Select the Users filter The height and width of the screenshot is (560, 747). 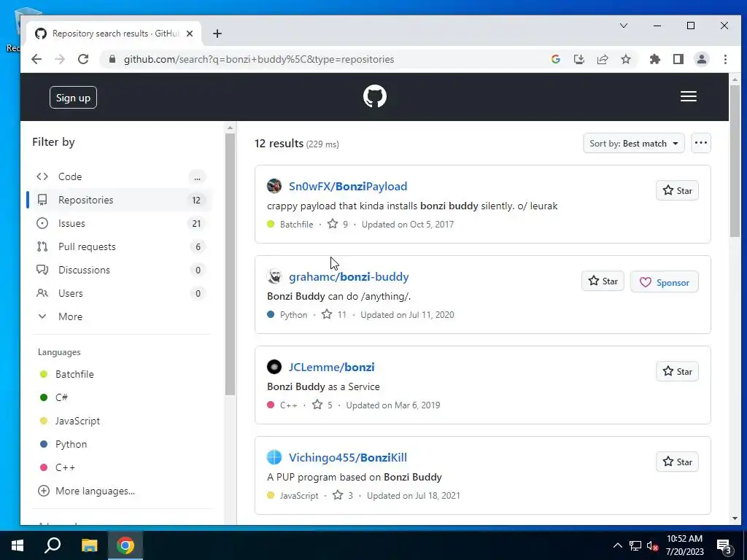(x=121, y=293)
